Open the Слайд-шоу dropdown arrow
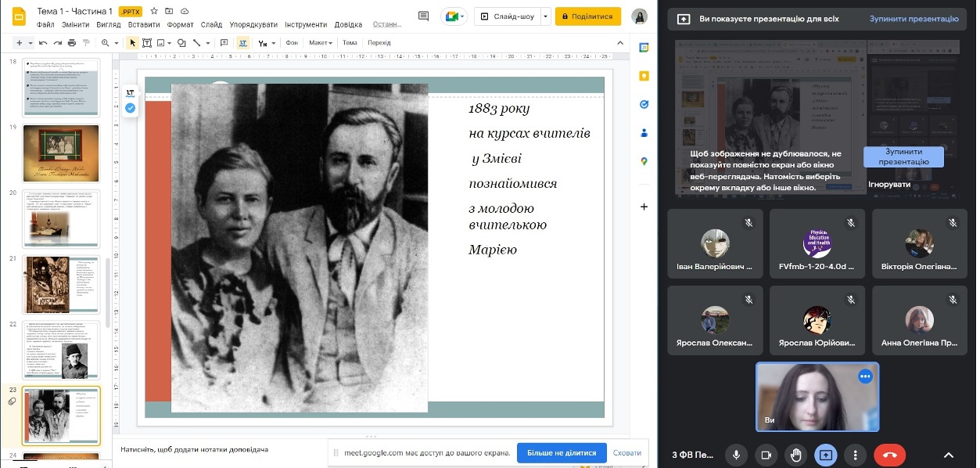The width and height of the screenshot is (980, 468). click(545, 16)
